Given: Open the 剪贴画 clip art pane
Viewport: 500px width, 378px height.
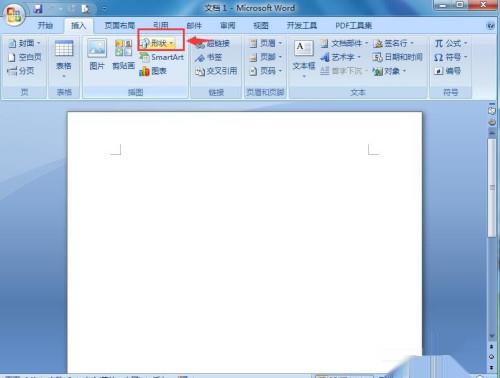Looking at the screenshot, I should coord(123,55).
